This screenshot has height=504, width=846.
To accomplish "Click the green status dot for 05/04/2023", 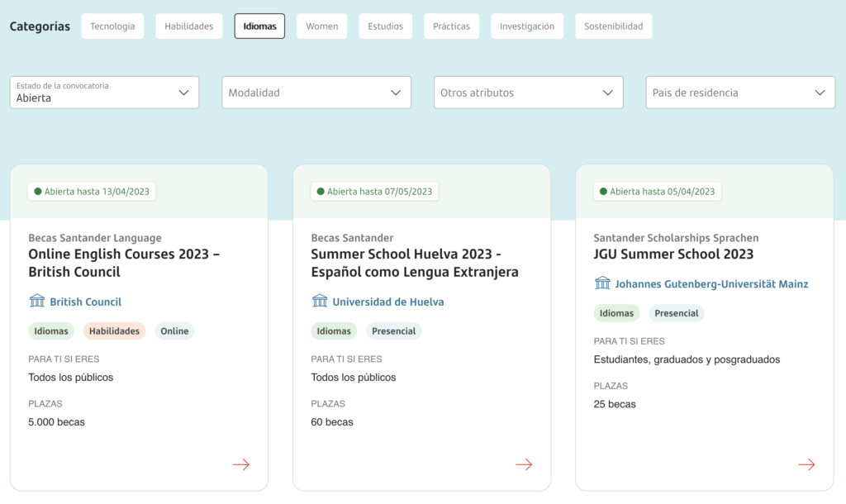I will pos(603,191).
